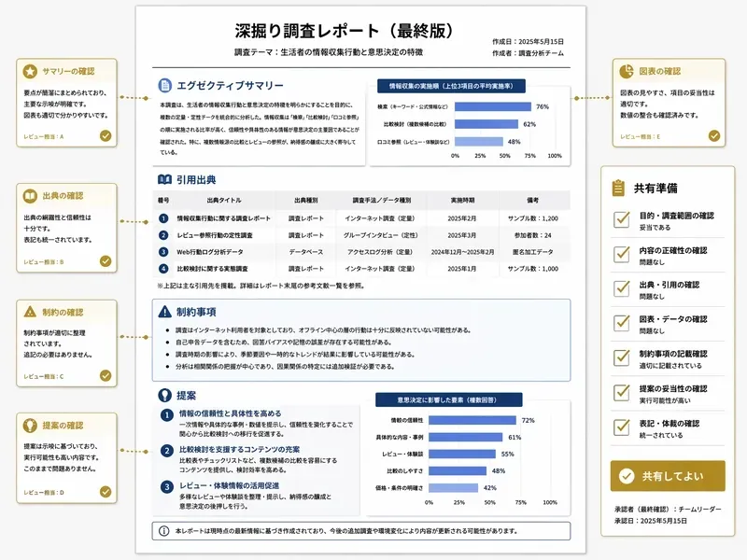Click the document icon beside エグゼクティブサマリー
The height and width of the screenshot is (560, 747).
click(x=164, y=85)
